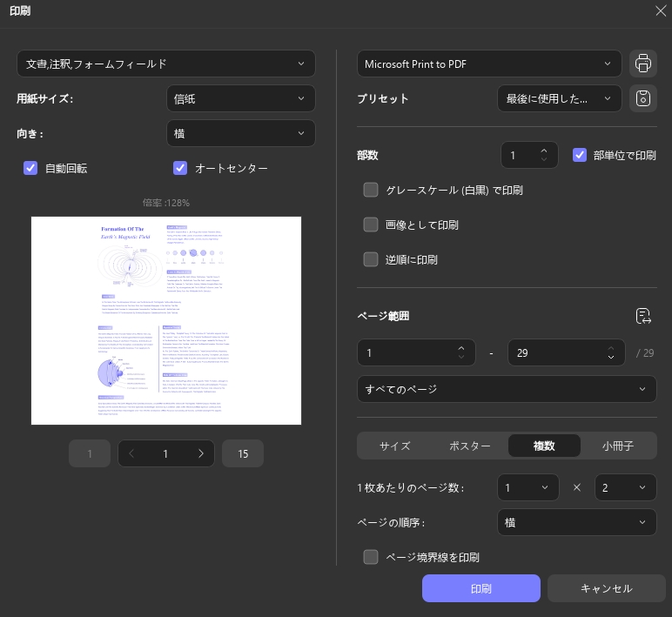Open Microsoft Print to PDF printer dropdown
Screen dimensions: 672x617
coord(489,64)
